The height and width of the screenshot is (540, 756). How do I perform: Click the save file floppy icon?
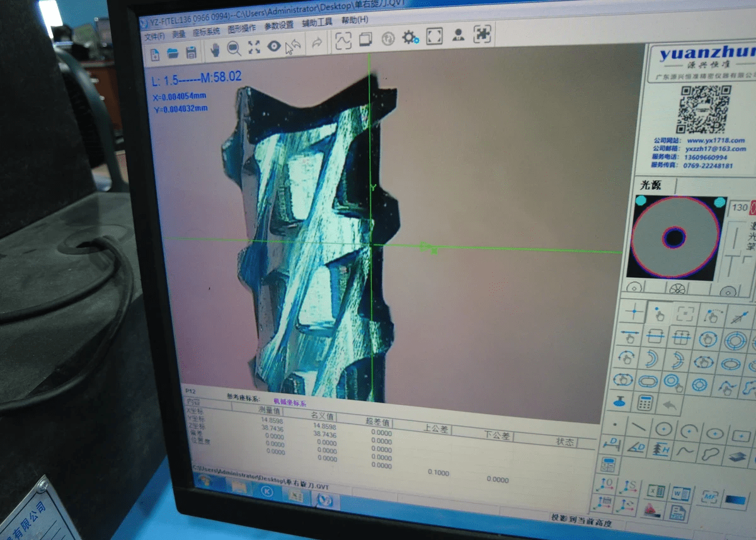click(191, 53)
